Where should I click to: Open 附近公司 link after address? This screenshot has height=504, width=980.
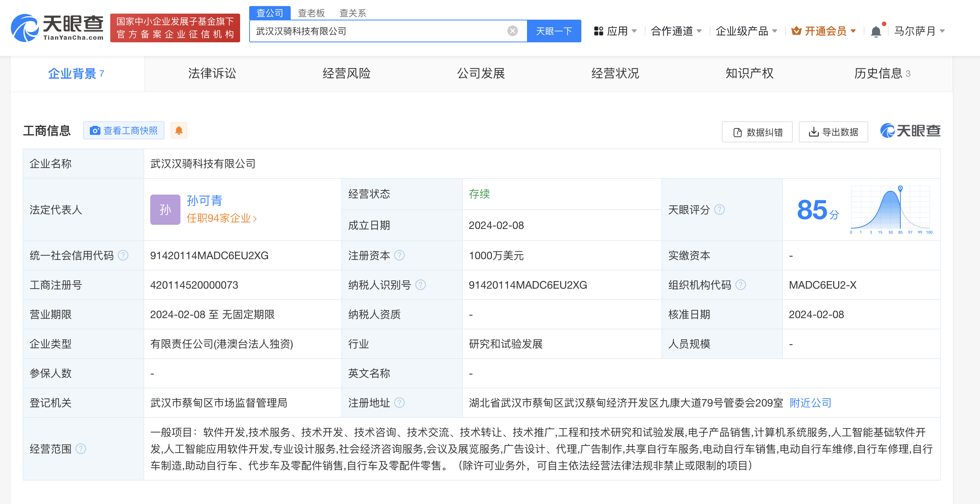[x=811, y=403]
